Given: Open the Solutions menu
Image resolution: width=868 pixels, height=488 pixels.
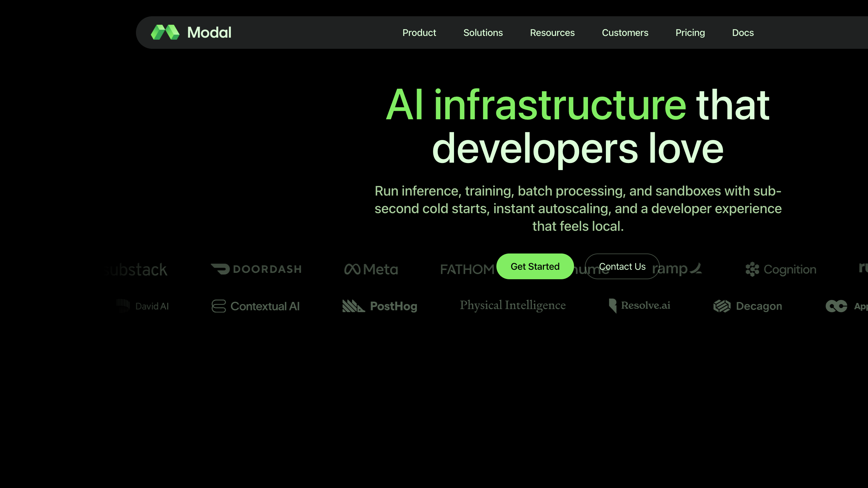Looking at the screenshot, I should pos(483,33).
